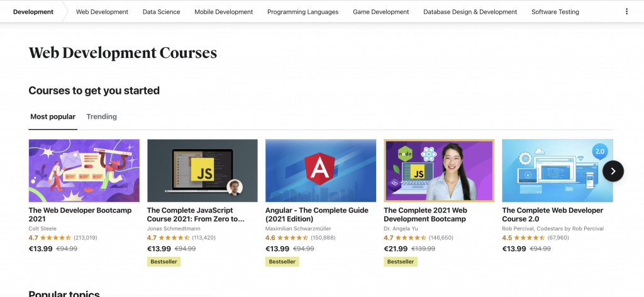The width and height of the screenshot is (644, 297).
Task: Select Mobile Development in navigation bar
Action: click(223, 11)
